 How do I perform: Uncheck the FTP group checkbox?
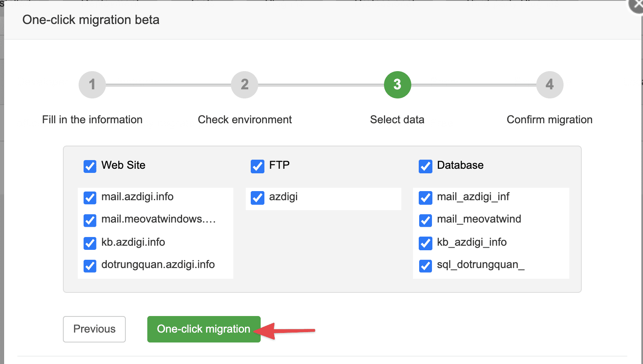point(257,166)
